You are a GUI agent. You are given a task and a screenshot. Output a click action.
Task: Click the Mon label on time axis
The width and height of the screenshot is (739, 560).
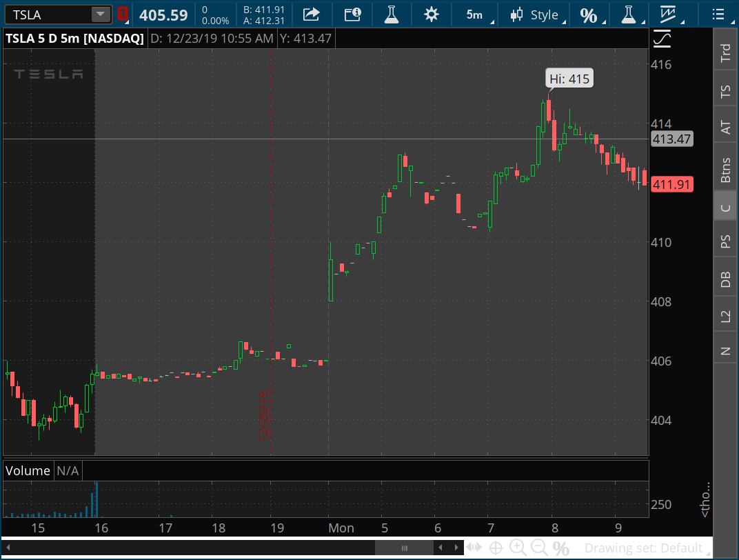point(341,528)
